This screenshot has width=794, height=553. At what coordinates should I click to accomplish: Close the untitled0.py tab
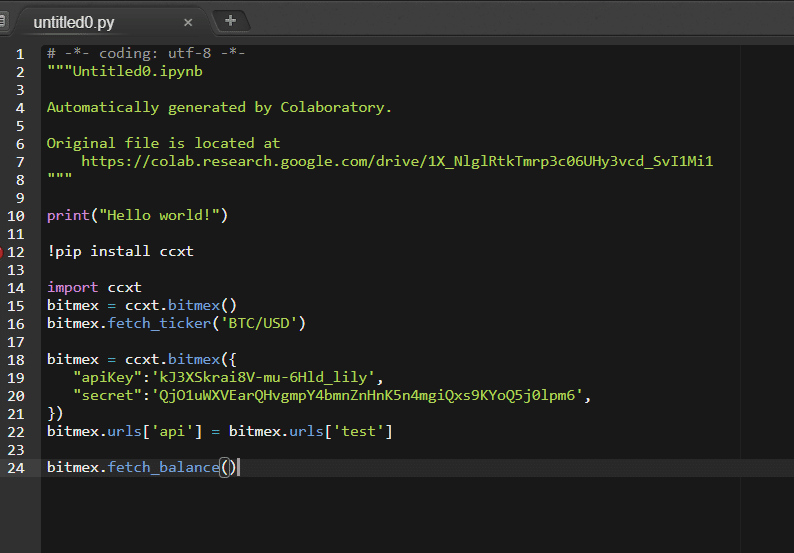tap(188, 22)
